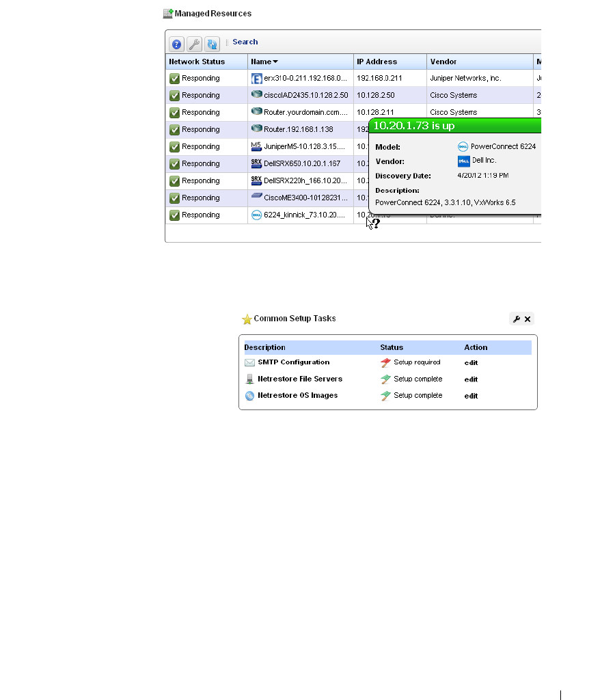Open the Search link in Managed Resources
This screenshot has width=615, height=700.
pos(245,42)
